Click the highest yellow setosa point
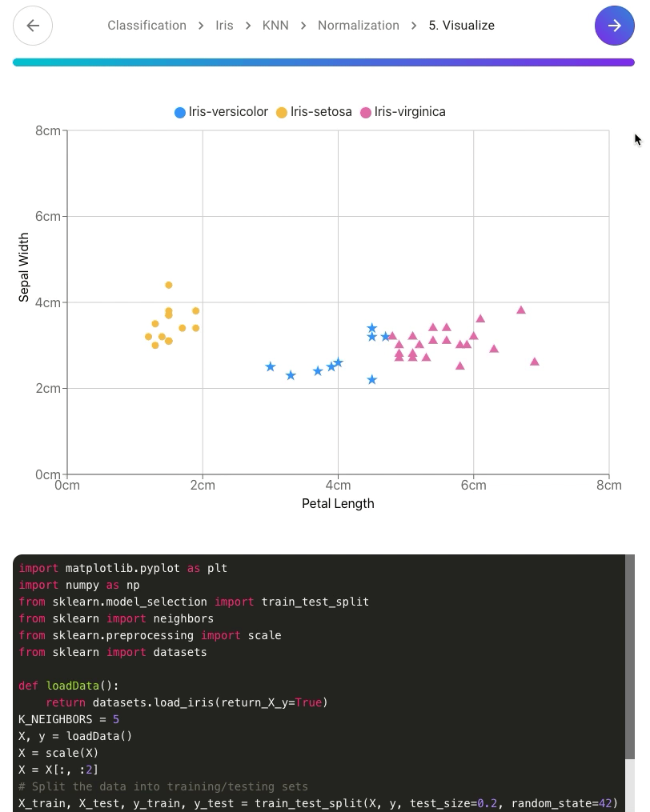650x812 pixels. [x=168, y=285]
